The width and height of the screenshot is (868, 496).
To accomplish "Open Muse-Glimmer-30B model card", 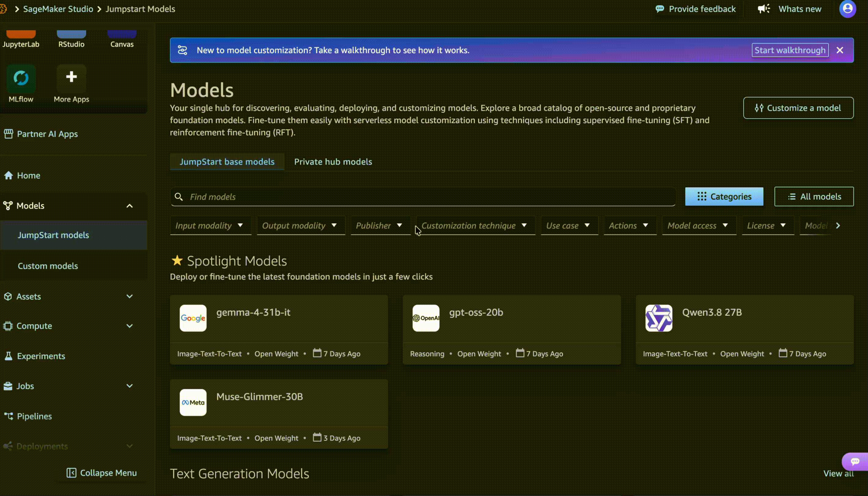I will pyautogui.click(x=279, y=414).
